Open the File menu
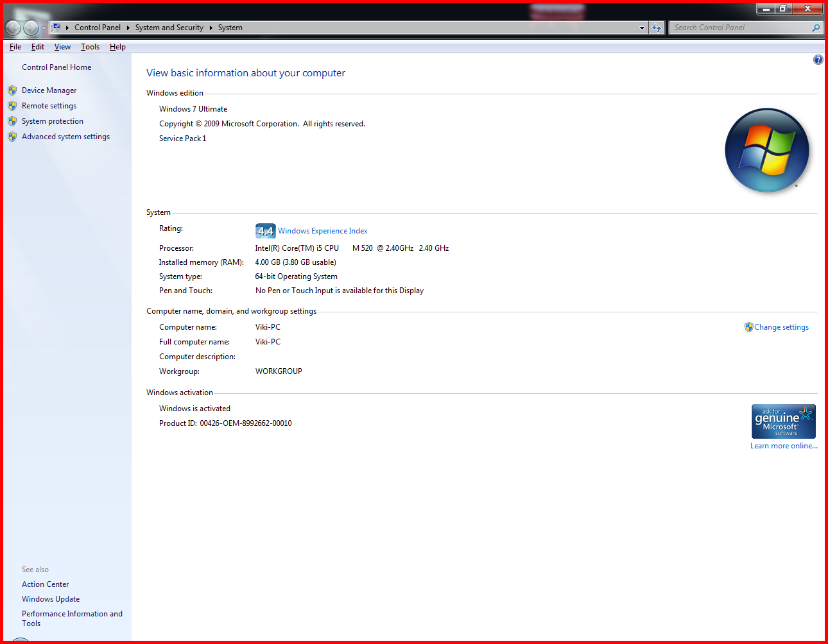 (15, 47)
